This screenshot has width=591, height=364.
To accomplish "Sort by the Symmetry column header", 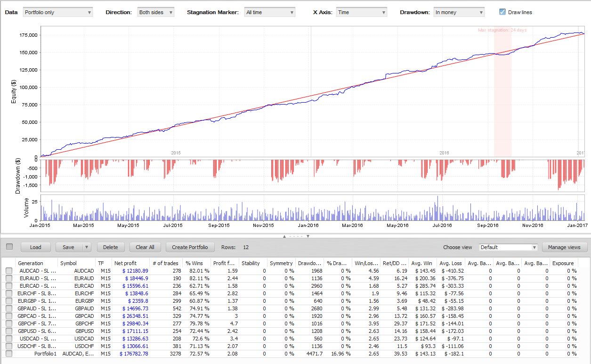I will [x=282, y=263].
